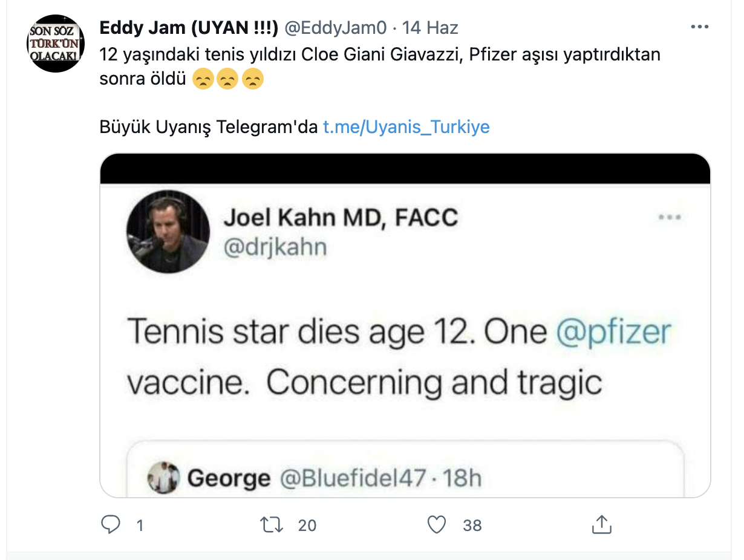
Task: Click the retweet arrows icon
Action: tap(272, 525)
